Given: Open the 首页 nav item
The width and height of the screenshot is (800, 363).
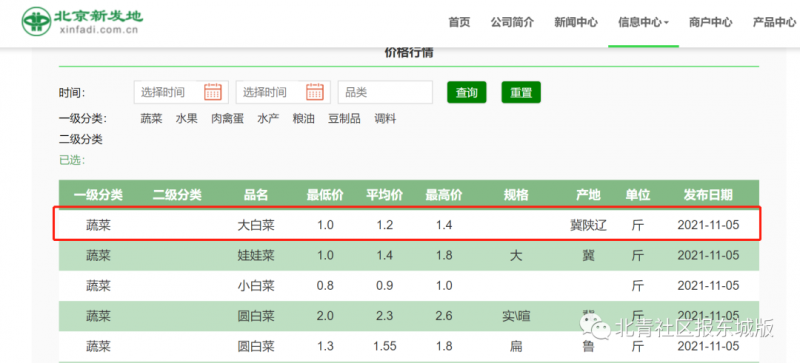Looking at the screenshot, I should pos(459,22).
